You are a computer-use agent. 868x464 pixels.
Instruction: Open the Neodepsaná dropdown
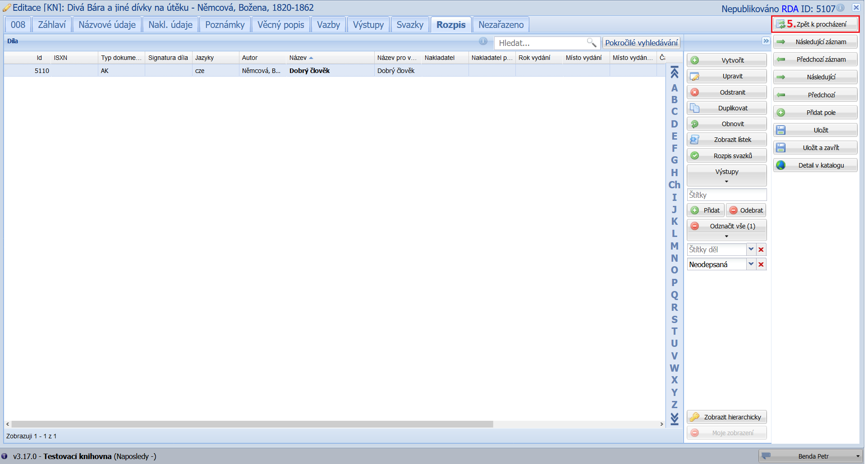coord(751,264)
